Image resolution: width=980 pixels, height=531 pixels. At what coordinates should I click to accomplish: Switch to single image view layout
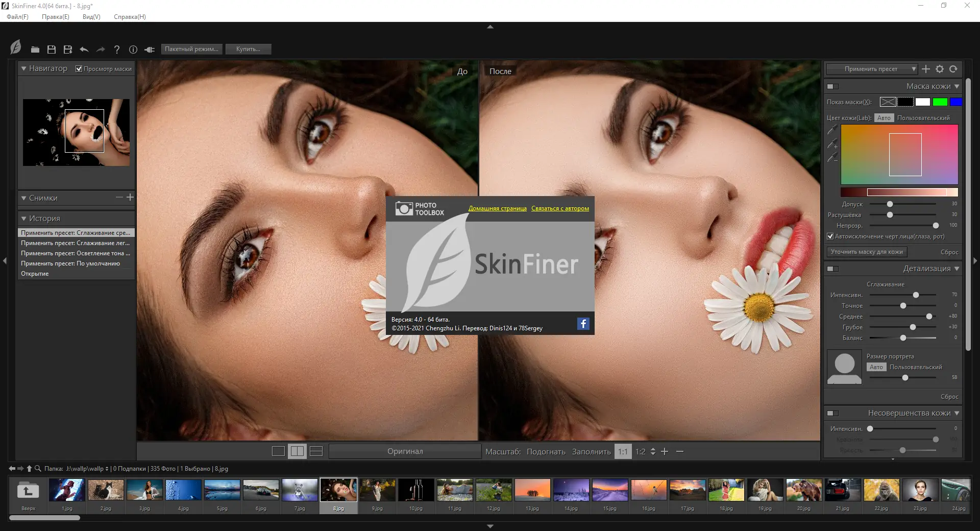click(278, 451)
